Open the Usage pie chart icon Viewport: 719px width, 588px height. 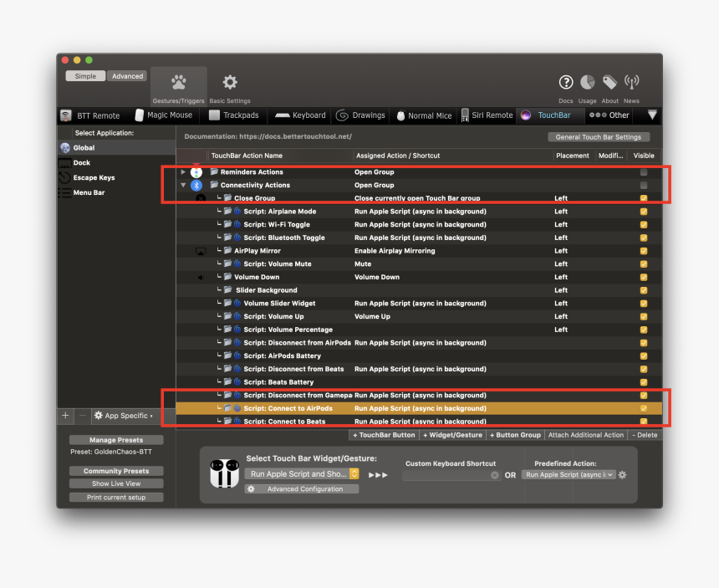point(588,83)
